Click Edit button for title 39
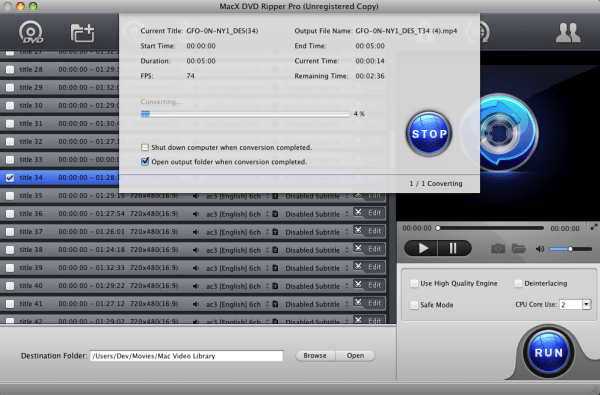600x395 pixels. click(x=374, y=267)
